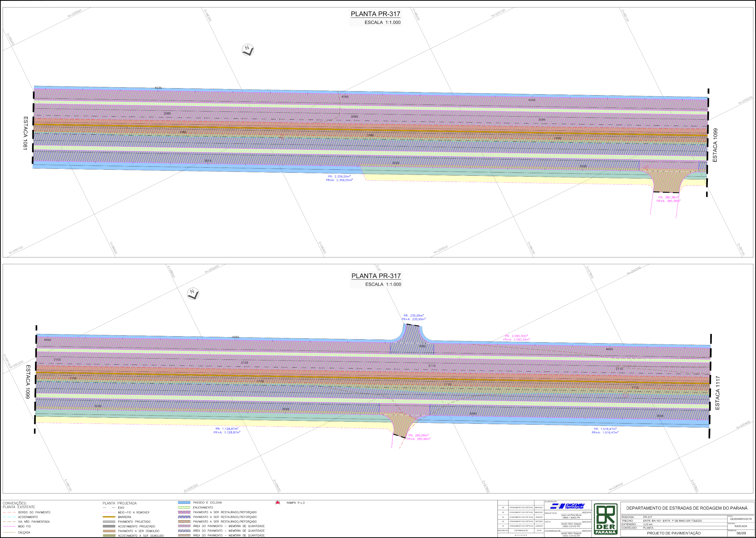756x538 pixels.
Task: Click the gray Pavimento Projetado swatch
Action: [x=109, y=521]
